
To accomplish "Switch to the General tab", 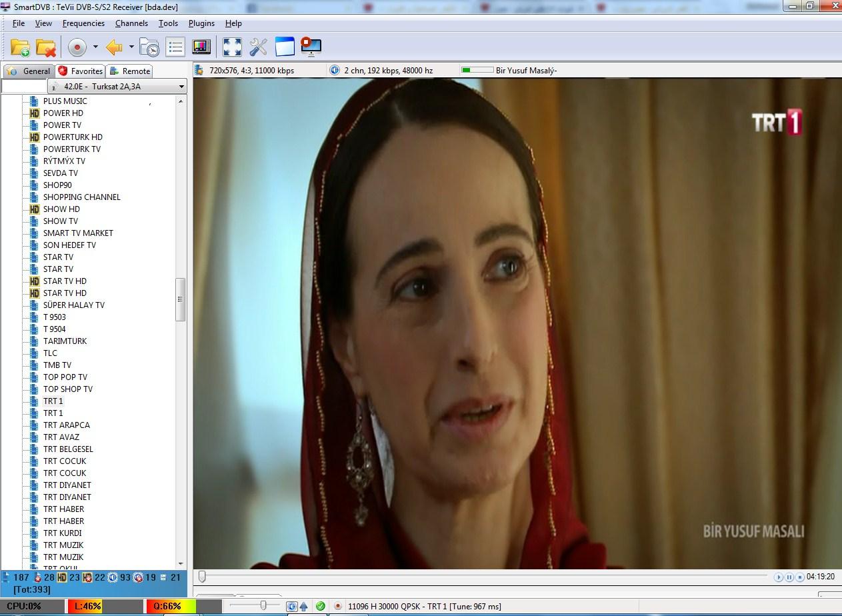I will pos(29,71).
